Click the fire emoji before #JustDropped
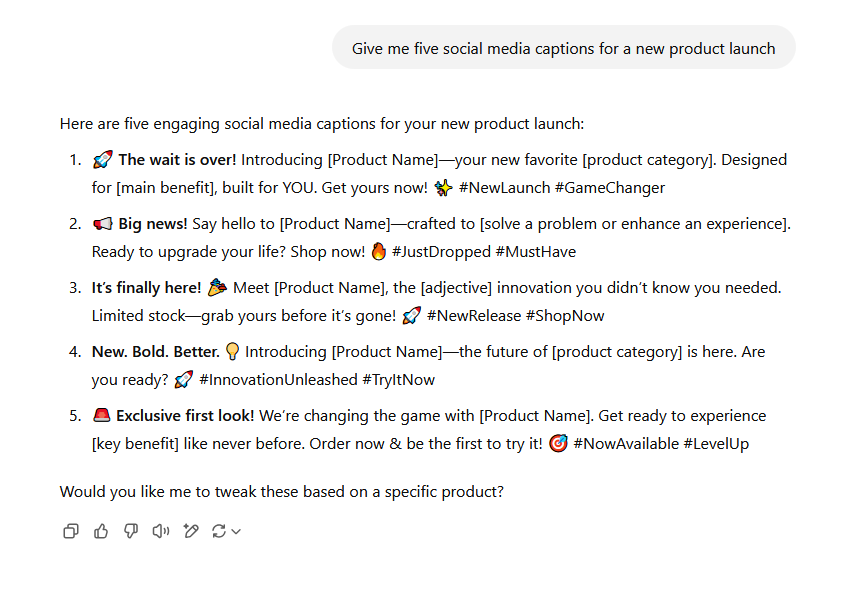Screen dimensions: 865x595 [378, 252]
